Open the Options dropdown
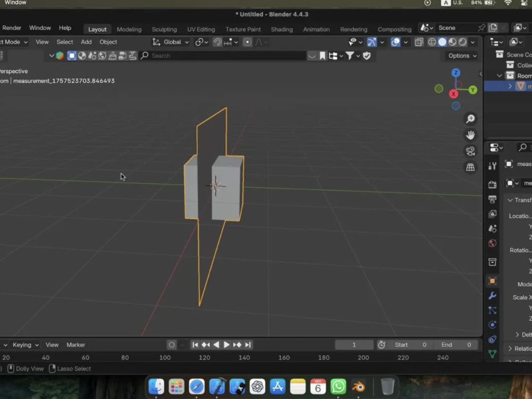This screenshot has height=399, width=532. coord(462,56)
